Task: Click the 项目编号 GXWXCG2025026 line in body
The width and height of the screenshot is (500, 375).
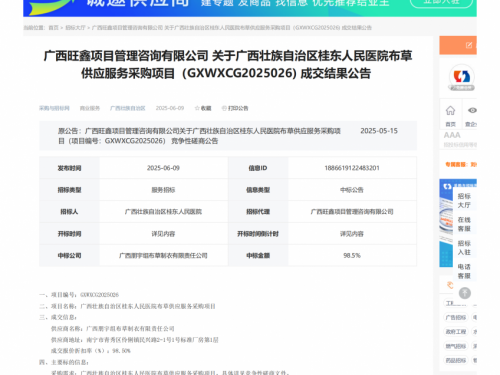Action: [79, 295]
